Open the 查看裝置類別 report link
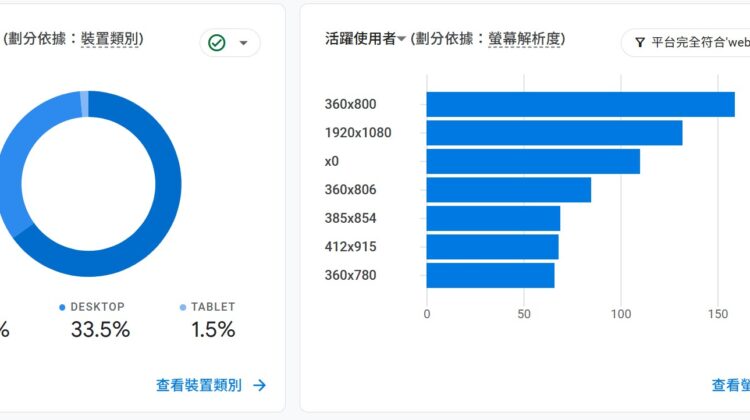 pos(199,385)
